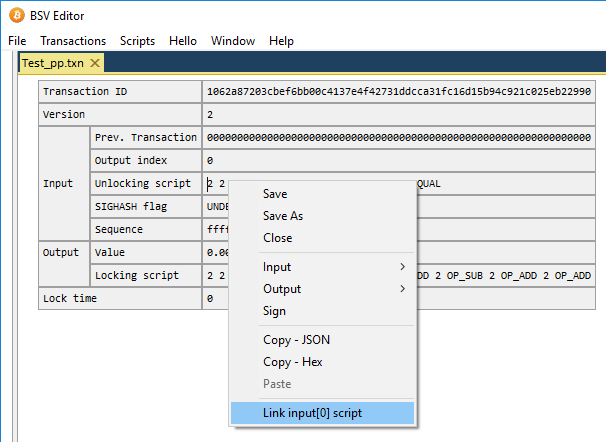Click the Prev. Transaction zeros value

coord(398,138)
